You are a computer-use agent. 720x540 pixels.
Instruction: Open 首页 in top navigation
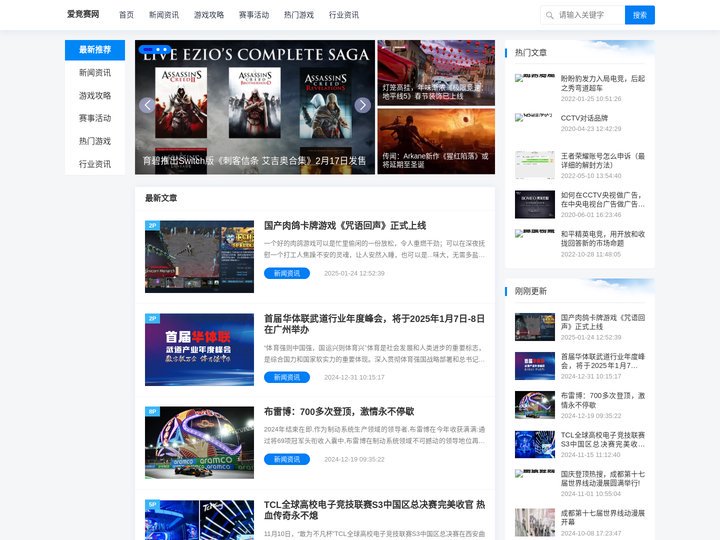pos(126,15)
